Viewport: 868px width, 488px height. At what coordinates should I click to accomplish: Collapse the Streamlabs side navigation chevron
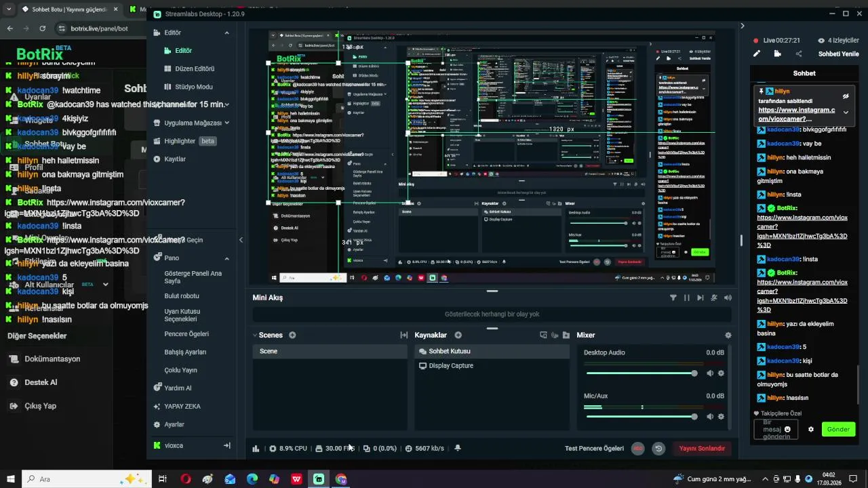click(241, 239)
